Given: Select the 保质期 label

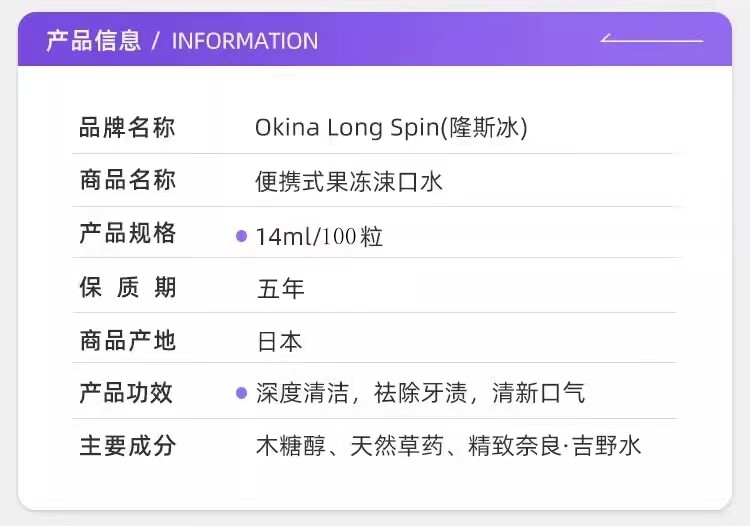Looking at the screenshot, I should tap(127, 288).
